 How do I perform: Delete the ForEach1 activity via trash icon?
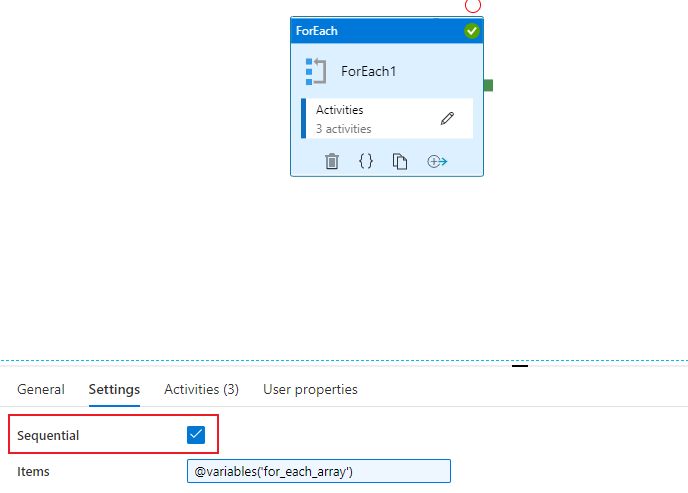332,161
